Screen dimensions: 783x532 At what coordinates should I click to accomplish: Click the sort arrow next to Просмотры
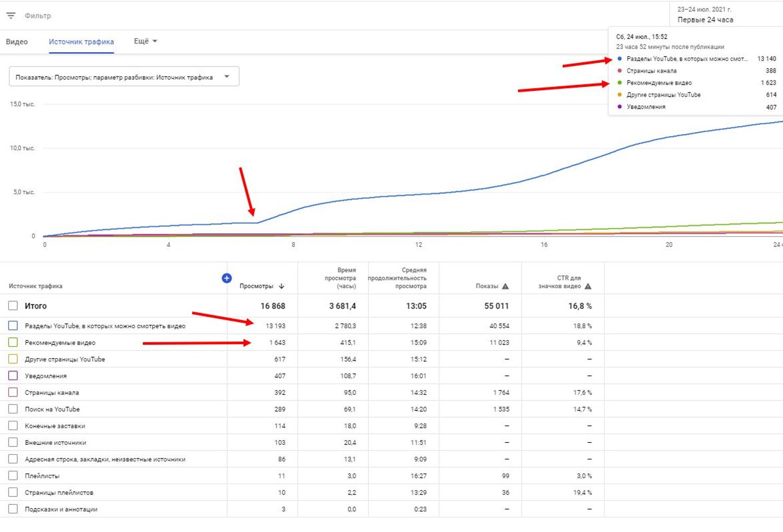281,286
